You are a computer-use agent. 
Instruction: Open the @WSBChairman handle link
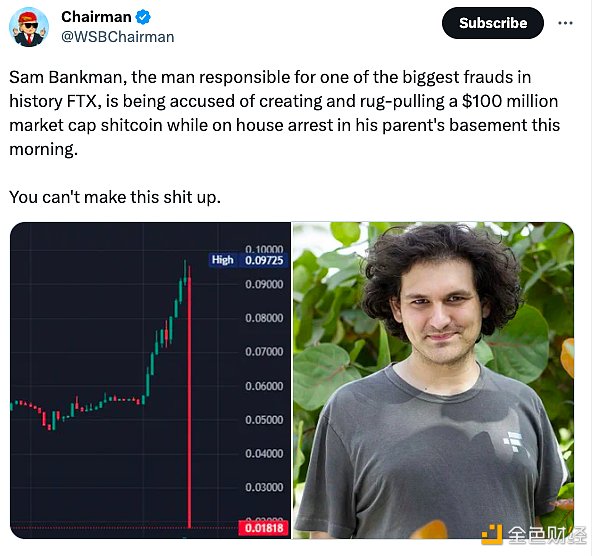tap(117, 37)
